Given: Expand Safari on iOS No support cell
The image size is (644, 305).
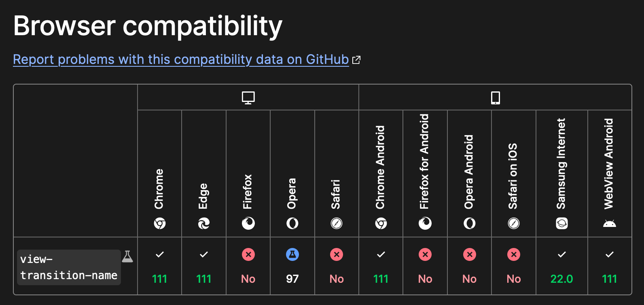Looking at the screenshot, I should pos(514,266).
